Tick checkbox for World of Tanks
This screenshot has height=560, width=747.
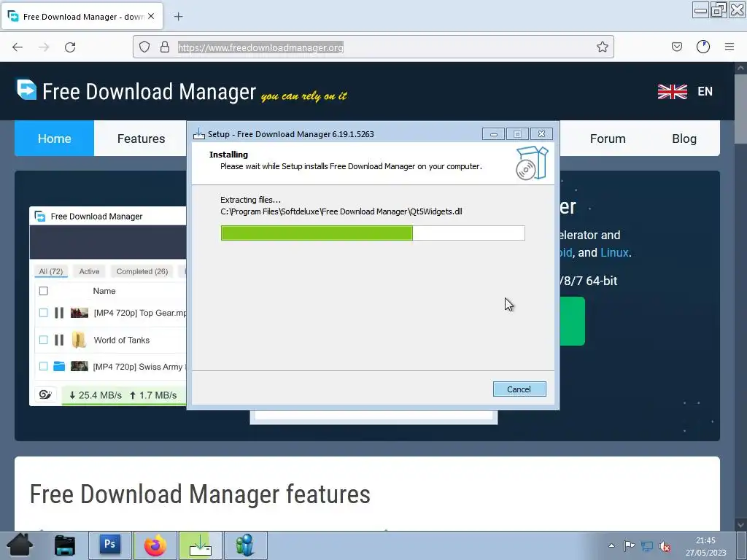(x=43, y=340)
